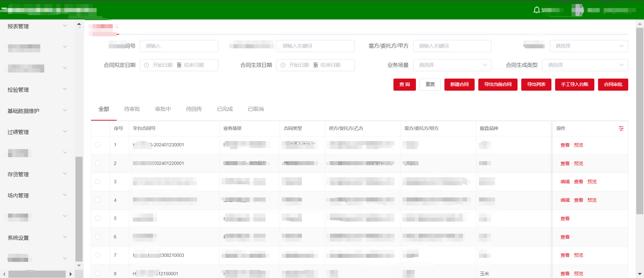Switch to 已取消 tab
This screenshot has width=644, height=278.
(256, 109)
